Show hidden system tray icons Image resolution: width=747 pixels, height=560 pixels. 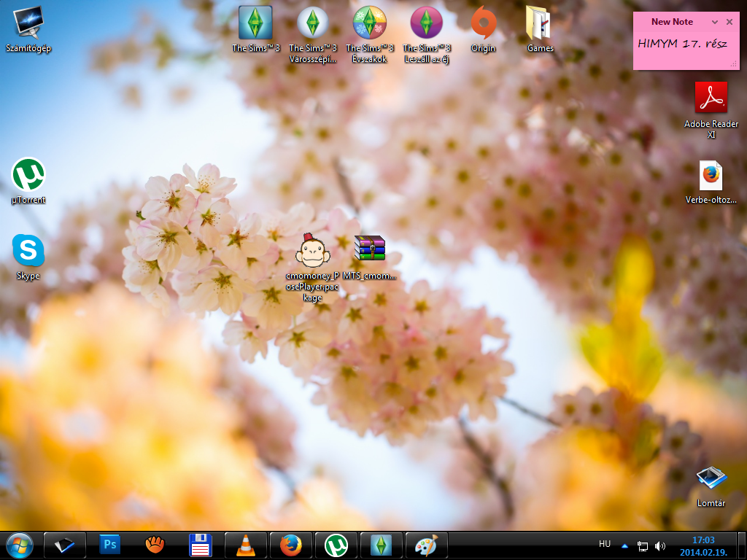tap(624, 545)
